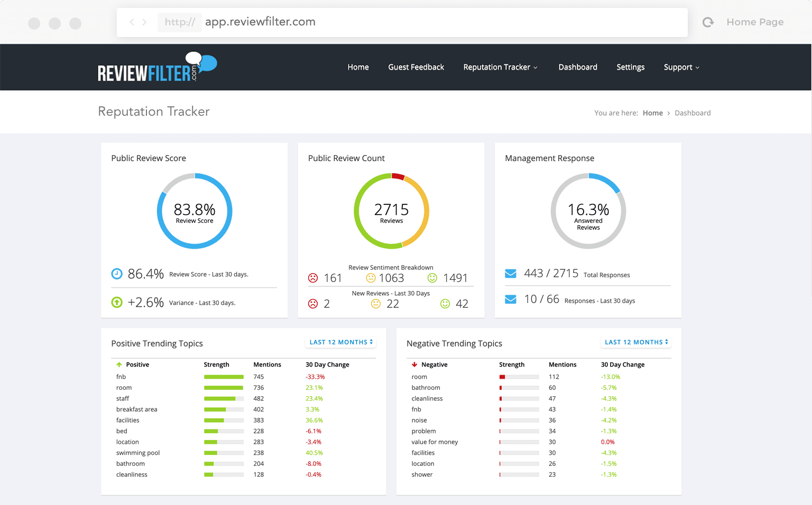
Task: Click the red sad face beside 161
Action: [x=313, y=278]
